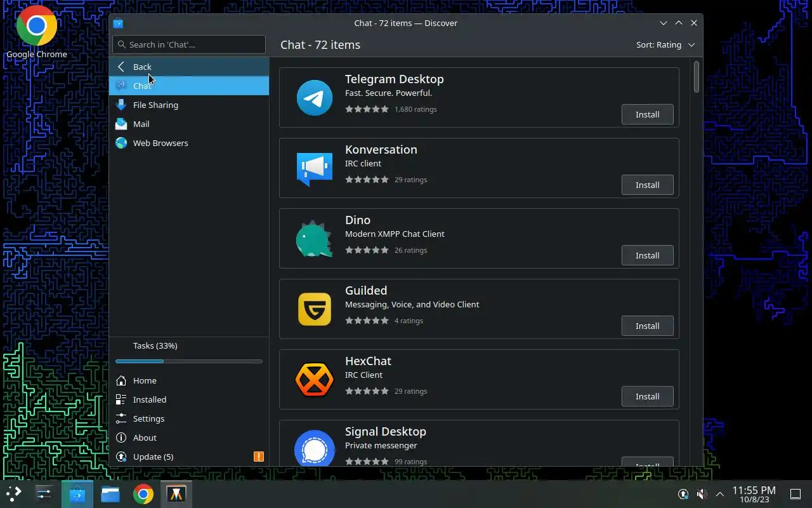
Task: Open the Settings page
Action: pyautogui.click(x=189, y=418)
